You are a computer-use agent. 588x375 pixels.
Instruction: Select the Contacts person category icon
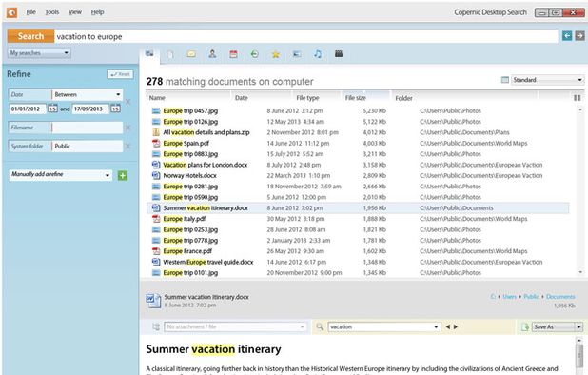(212, 54)
